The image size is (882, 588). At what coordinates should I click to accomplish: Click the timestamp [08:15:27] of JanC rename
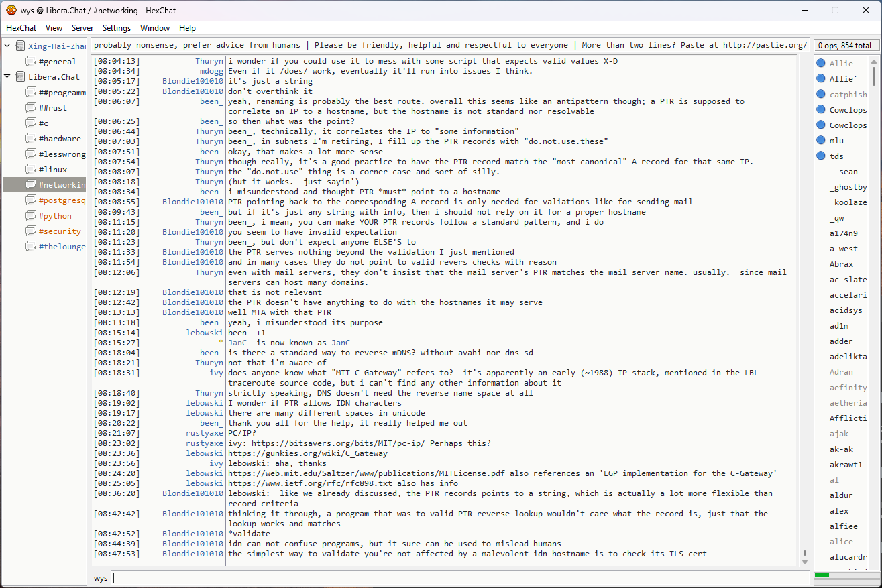point(117,343)
